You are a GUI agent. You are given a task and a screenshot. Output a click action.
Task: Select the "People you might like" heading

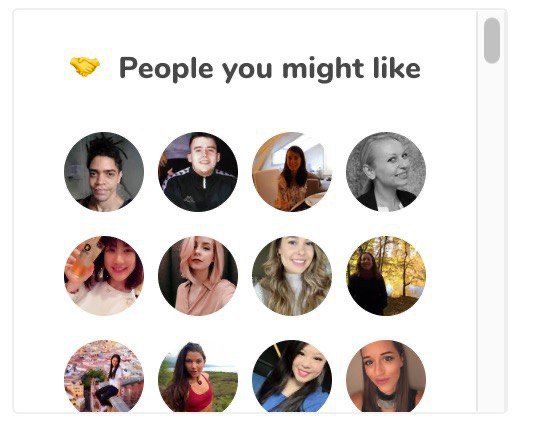click(270, 69)
